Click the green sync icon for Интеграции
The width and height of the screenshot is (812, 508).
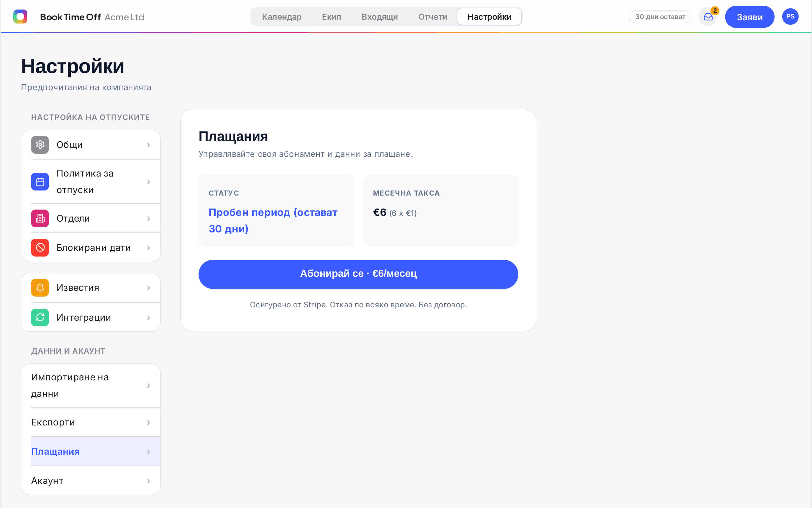[40, 317]
